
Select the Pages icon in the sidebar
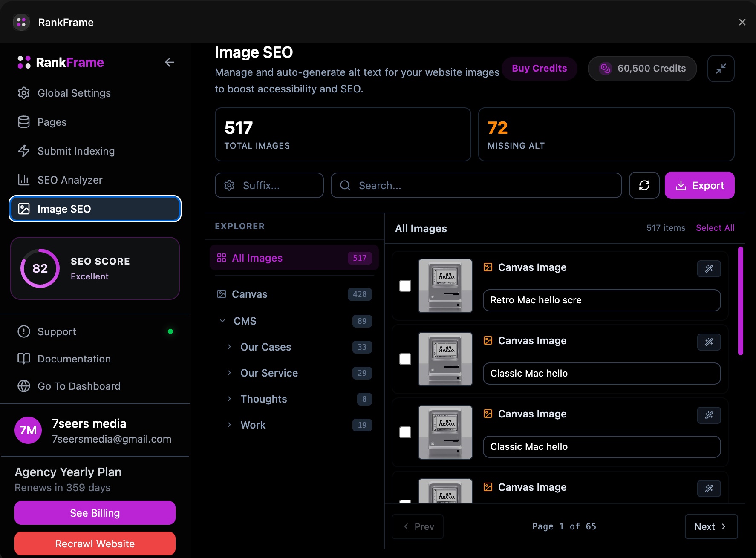click(24, 122)
